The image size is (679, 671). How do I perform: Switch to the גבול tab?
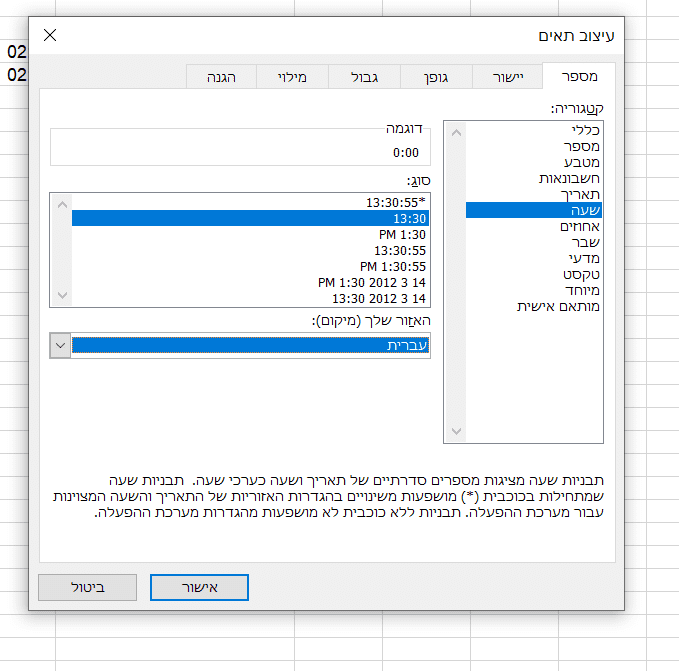364,77
